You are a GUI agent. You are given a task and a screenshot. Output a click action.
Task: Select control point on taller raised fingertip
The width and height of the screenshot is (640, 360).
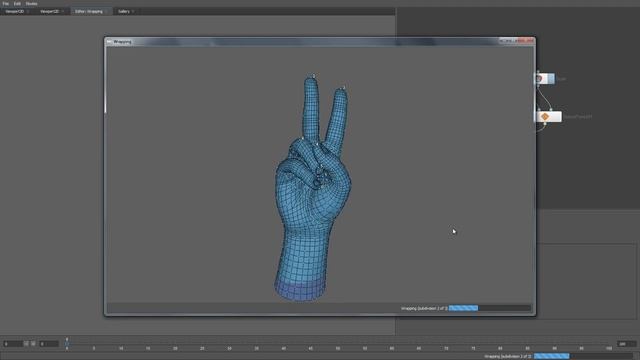(313, 76)
